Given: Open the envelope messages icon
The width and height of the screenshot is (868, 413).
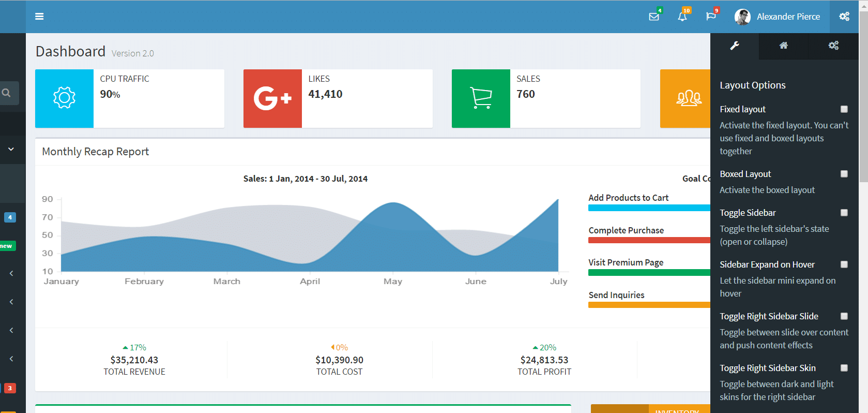Looking at the screenshot, I should (x=654, y=17).
